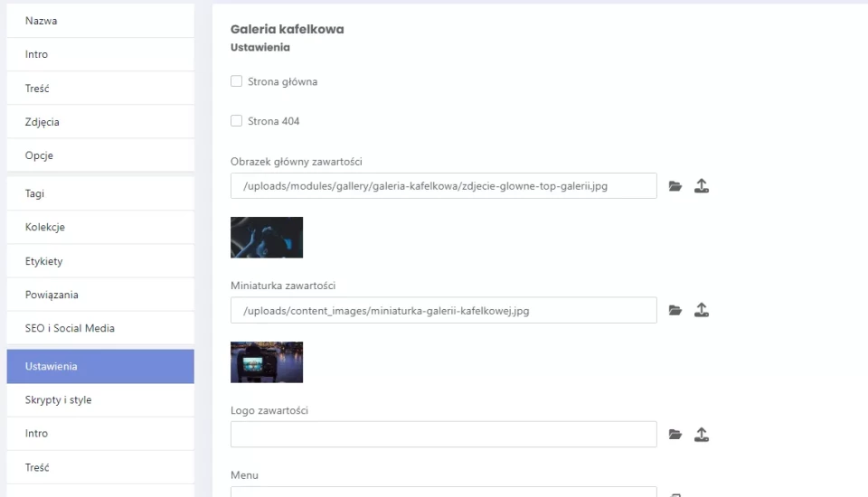Click upload icon for Miniaturka zawartości
This screenshot has width=868, height=497.
click(x=701, y=310)
